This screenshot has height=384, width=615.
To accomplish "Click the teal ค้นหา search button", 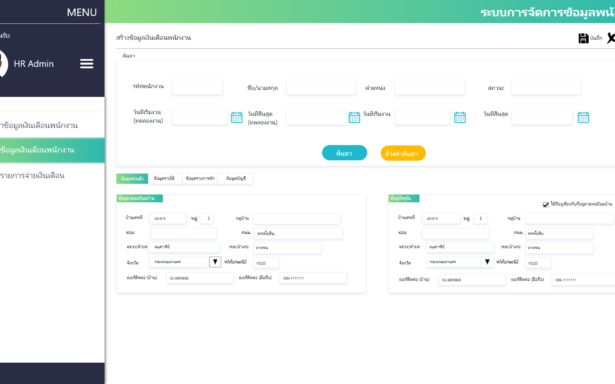I will [344, 153].
